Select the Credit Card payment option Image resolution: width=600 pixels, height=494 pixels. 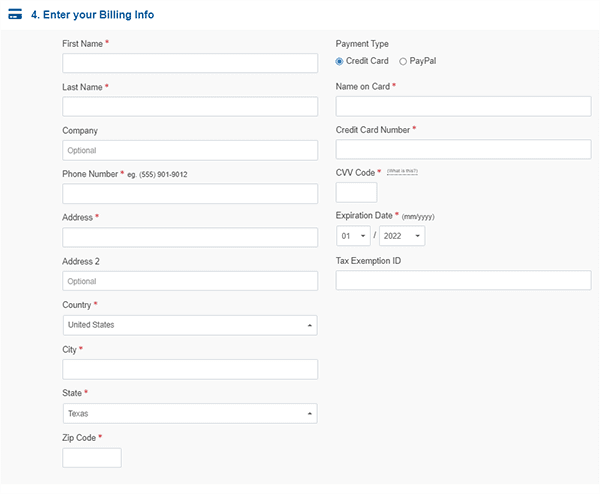(x=340, y=61)
